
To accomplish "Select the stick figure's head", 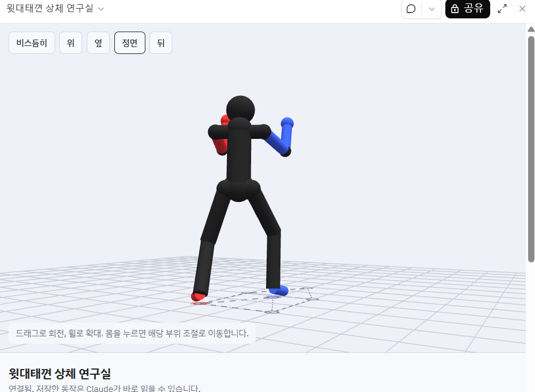I will tap(241, 110).
